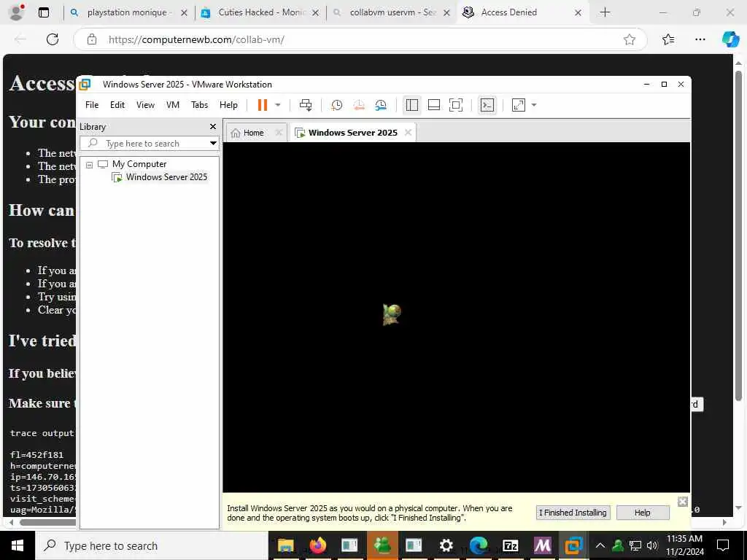Open the purple M app in taskbar
The height and width of the screenshot is (560, 747).
(542, 545)
